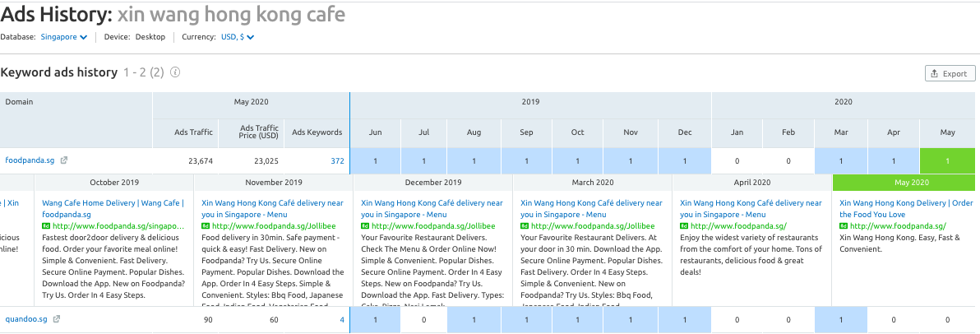980x334 pixels.
Task: Click the Keyword ads history info icon
Action: pos(176,72)
